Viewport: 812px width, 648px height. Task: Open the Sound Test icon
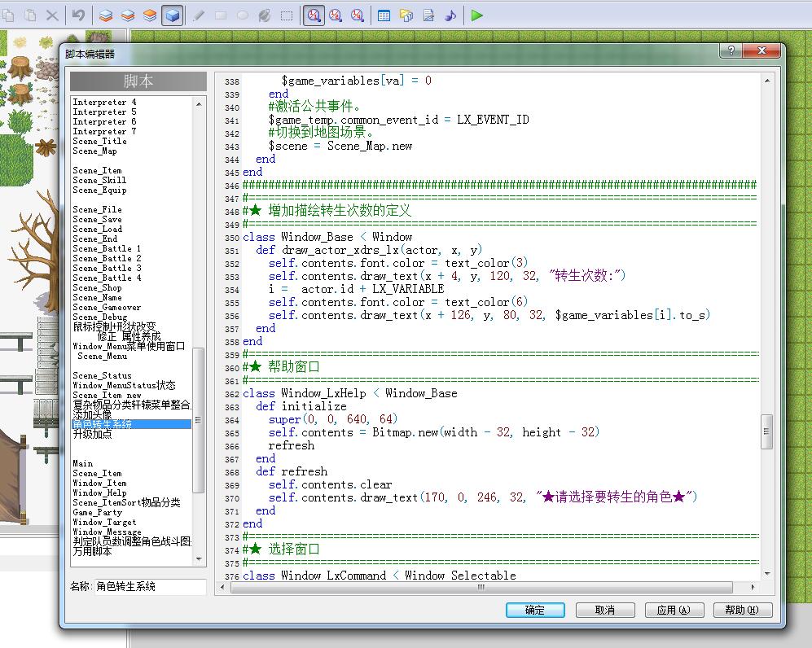(x=450, y=15)
